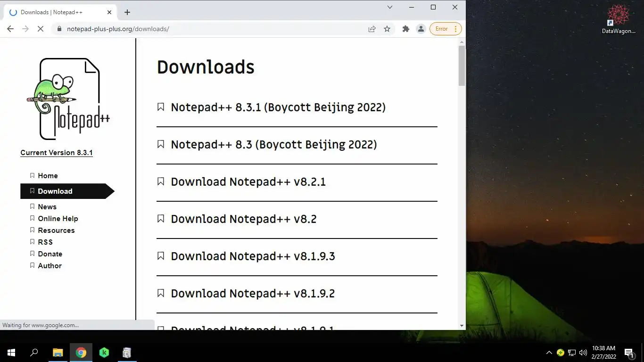Viewport: 644px width, 362px height.
Task: Open Resources in sidebar
Action: click(56, 230)
